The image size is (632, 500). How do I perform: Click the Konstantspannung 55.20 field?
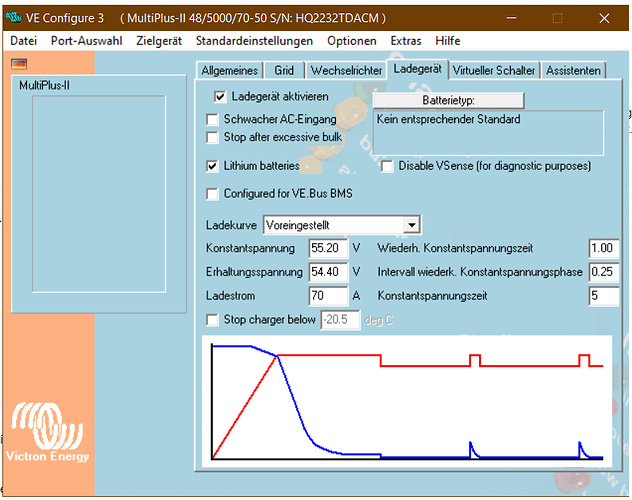328,248
